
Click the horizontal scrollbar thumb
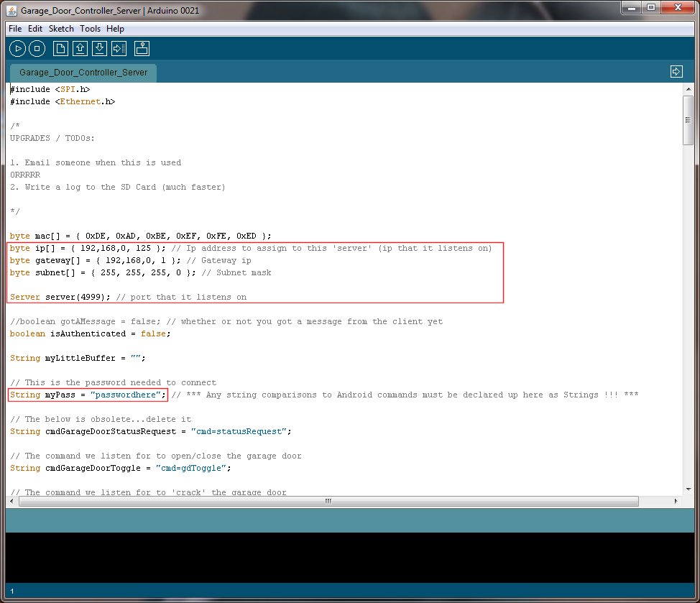pos(328,501)
